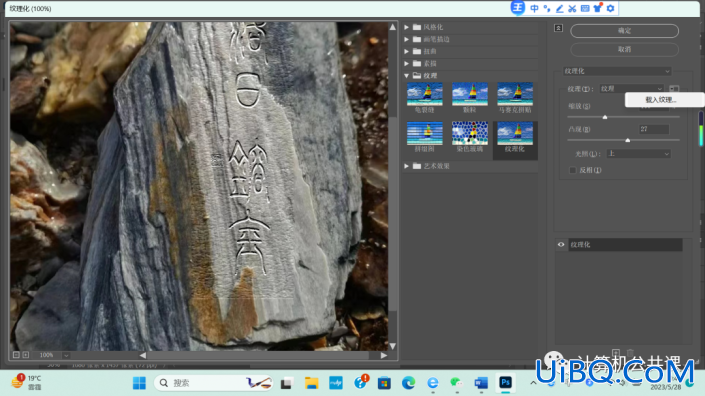Open Windows Start menu
The width and height of the screenshot is (705, 396).
pyautogui.click(x=139, y=383)
